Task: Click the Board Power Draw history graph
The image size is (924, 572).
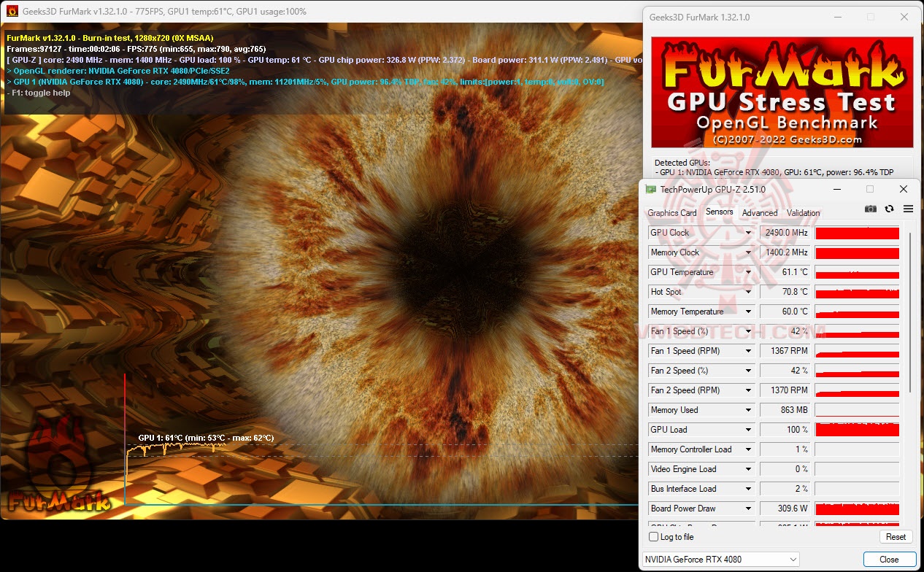Action: click(857, 509)
